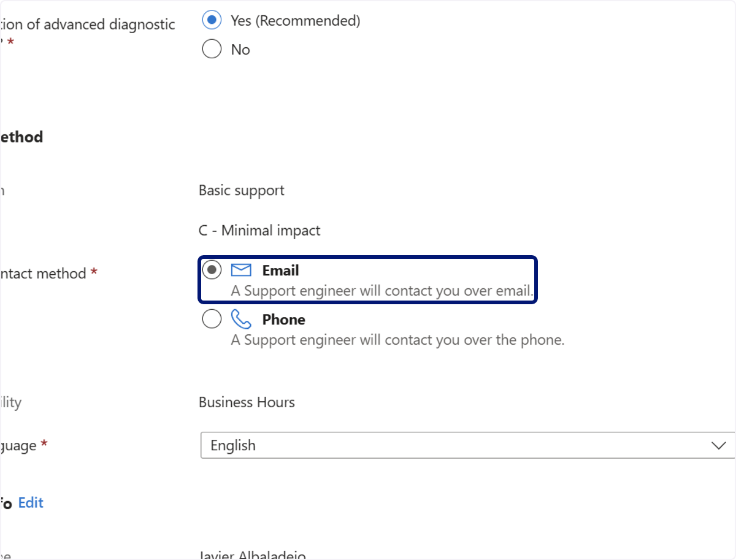Click the Edit contact info link

coord(31,503)
